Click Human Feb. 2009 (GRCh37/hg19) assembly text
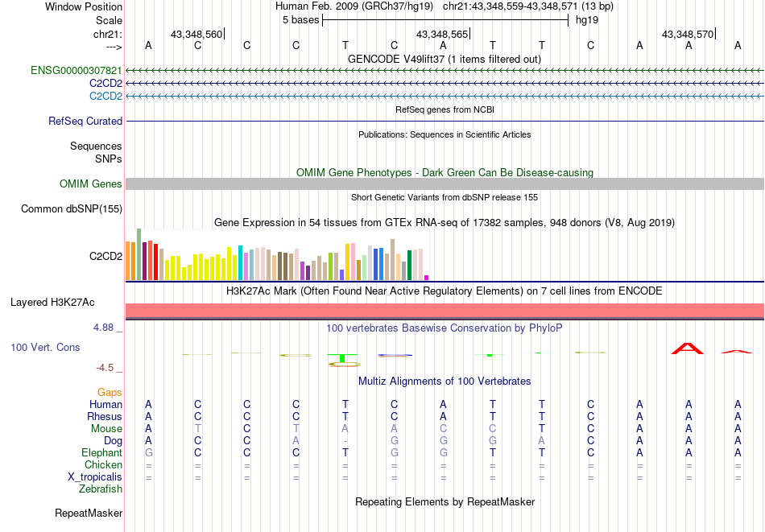Screen dimensions: 765x532 354,6
